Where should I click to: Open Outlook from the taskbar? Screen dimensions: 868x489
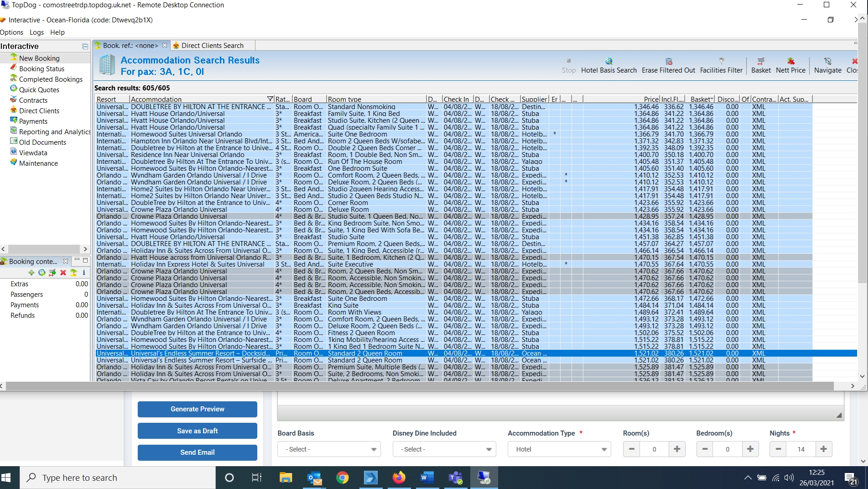(x=314, y=478)
